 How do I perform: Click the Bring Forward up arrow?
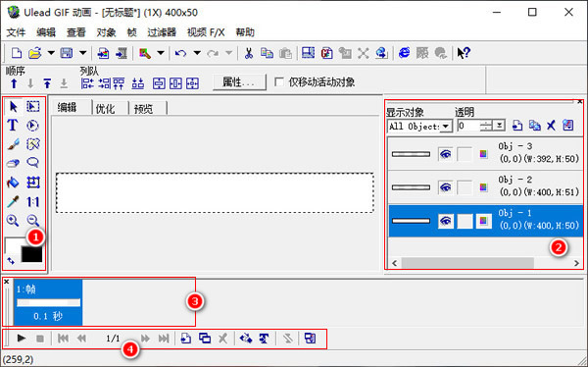14,83
